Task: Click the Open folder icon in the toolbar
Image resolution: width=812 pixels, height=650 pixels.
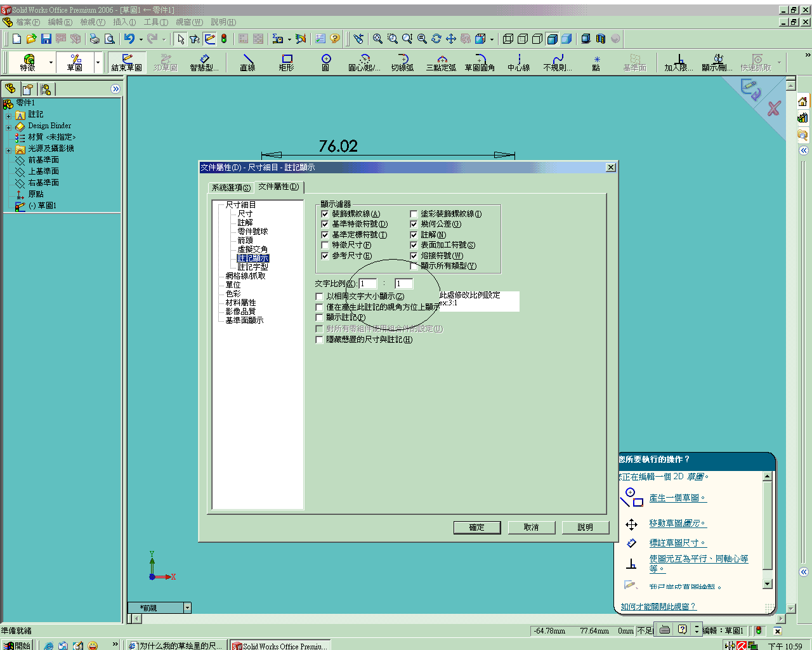Action: click(31, 39)
